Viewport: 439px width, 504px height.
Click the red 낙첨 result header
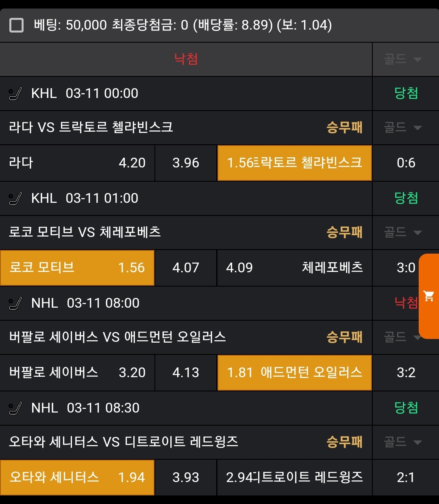point(186,59)
